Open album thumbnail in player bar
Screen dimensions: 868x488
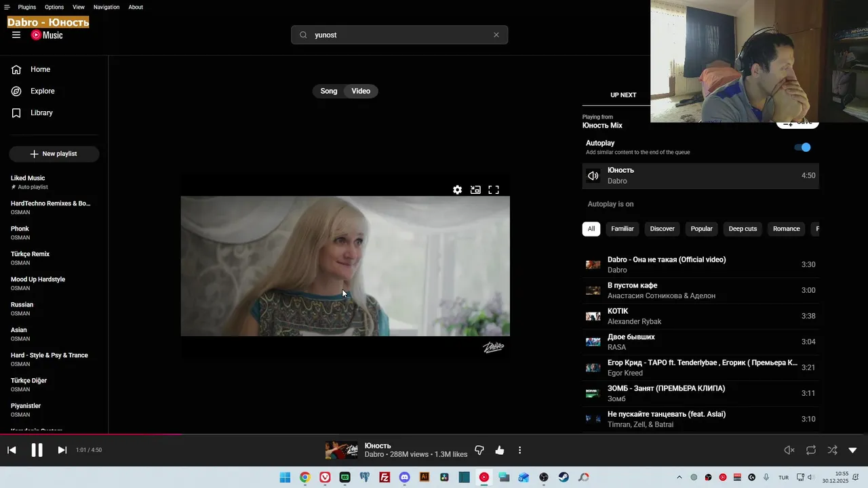(x=341, y=450)
